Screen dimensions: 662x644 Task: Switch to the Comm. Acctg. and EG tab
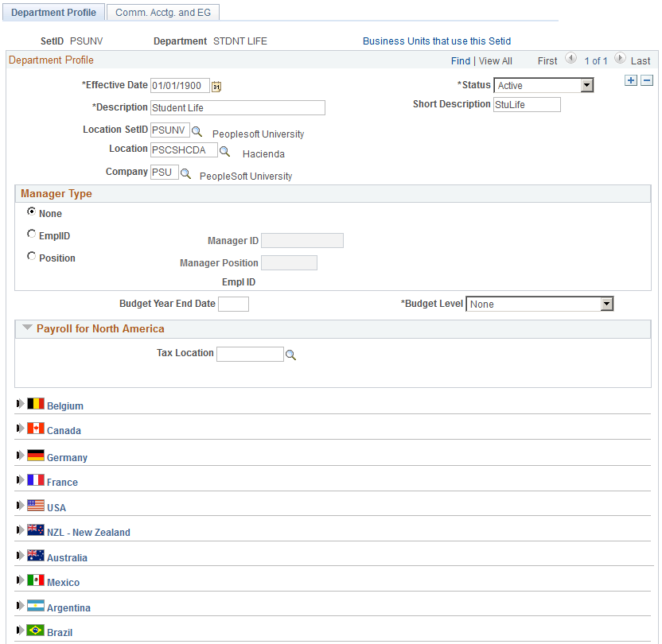click(x=162, y=12)
